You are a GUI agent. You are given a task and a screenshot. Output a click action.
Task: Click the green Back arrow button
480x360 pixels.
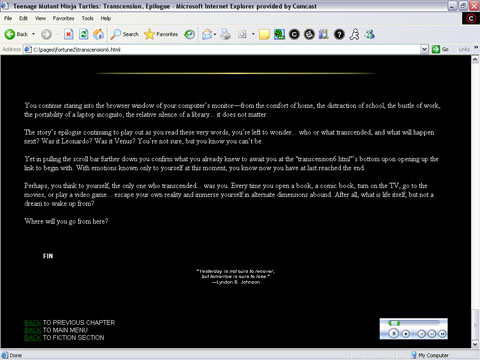[10, 34]
